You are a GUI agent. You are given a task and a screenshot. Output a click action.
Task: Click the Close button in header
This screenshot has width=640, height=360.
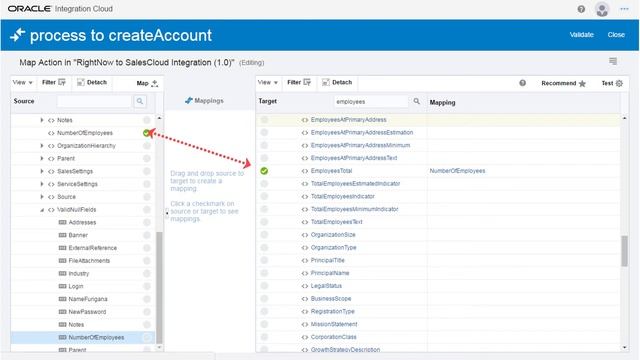(616, 35)
